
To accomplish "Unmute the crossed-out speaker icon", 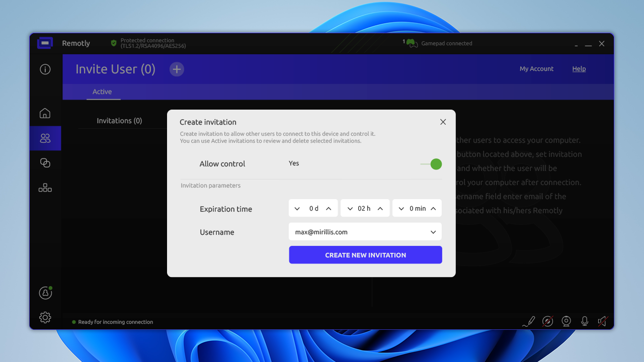I will click(x=602, y=321).
